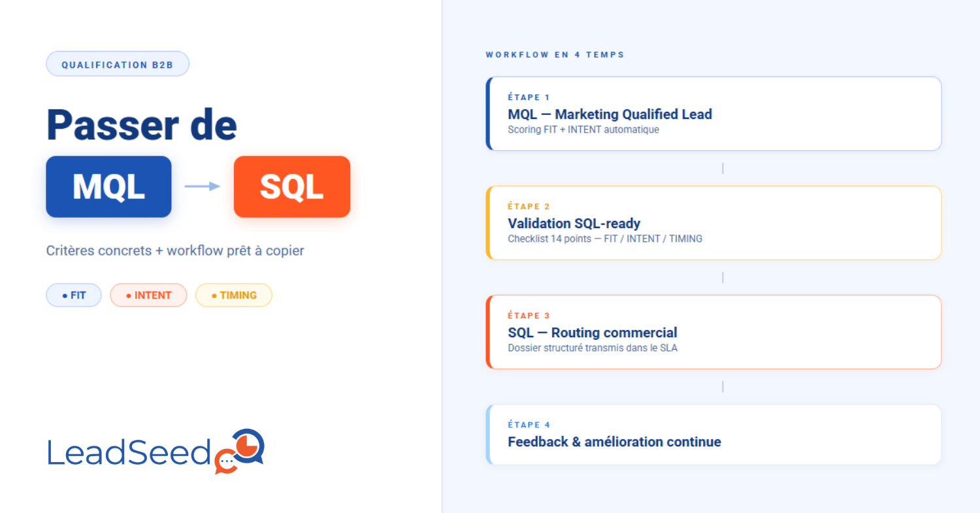This screenshot has width=980, height=513.
Task: Open the Étape 1 MQL card
Action: (713, 114)
